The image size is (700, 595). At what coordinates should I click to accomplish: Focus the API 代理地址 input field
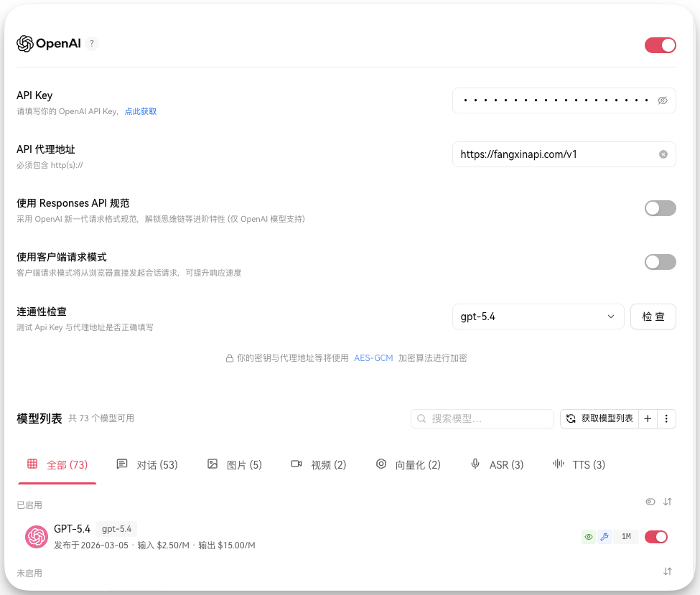click(x=564, y=154)
